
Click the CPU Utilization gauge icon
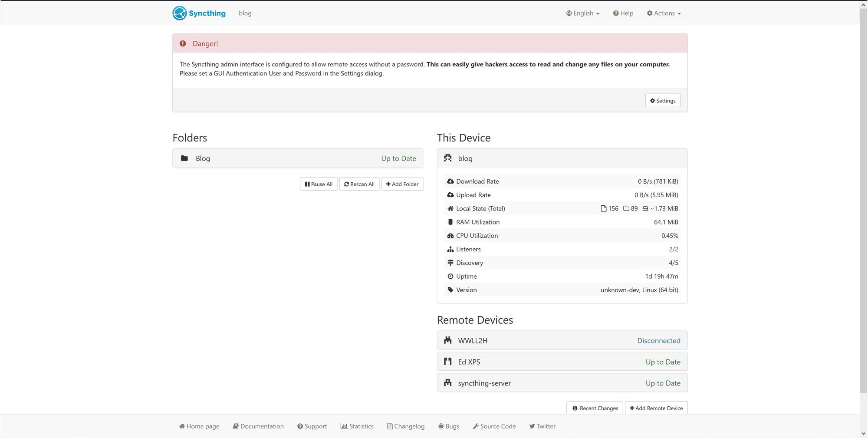pos(450,236)
